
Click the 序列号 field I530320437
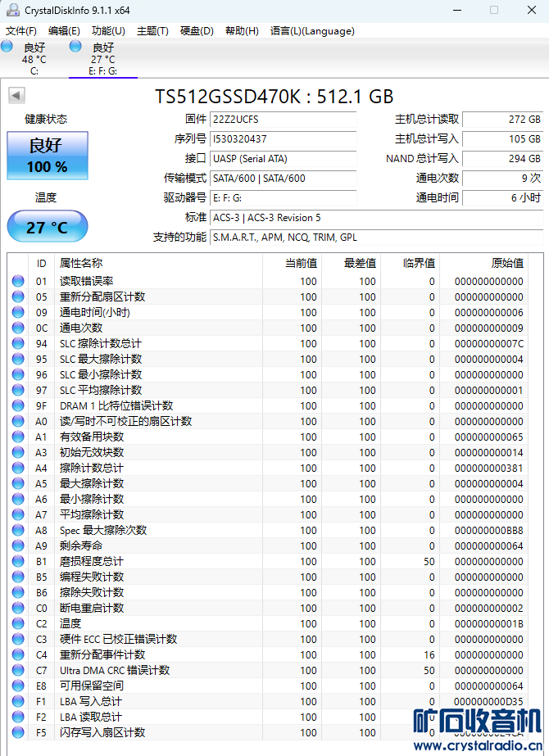(284, 139)
